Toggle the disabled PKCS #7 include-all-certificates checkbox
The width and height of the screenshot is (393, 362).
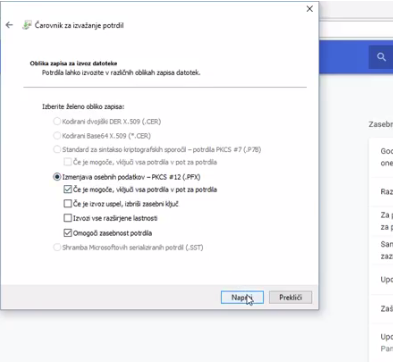[68, 162]
